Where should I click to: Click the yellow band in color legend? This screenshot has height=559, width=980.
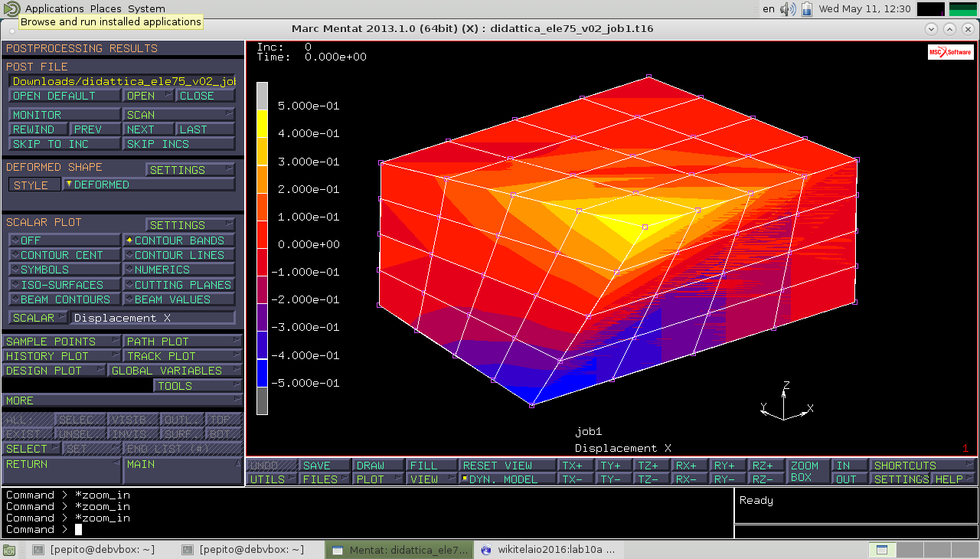point(262,123)
